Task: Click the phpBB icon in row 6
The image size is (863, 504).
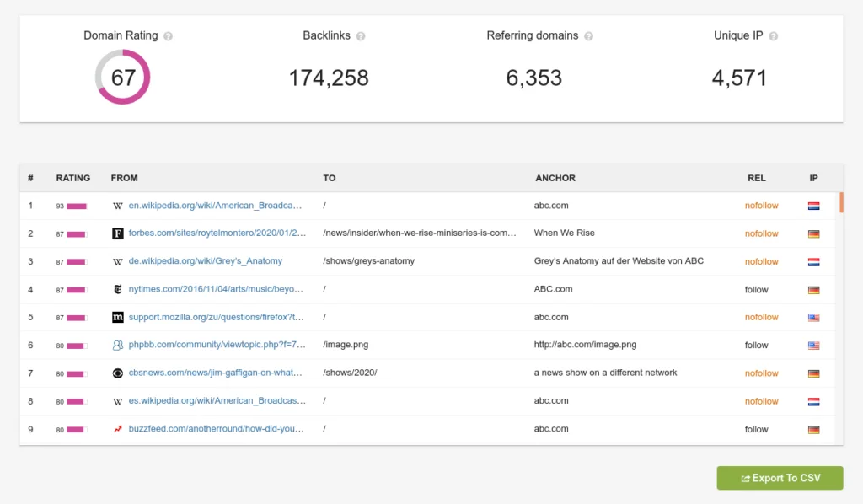Action: (x=117, y=345)
